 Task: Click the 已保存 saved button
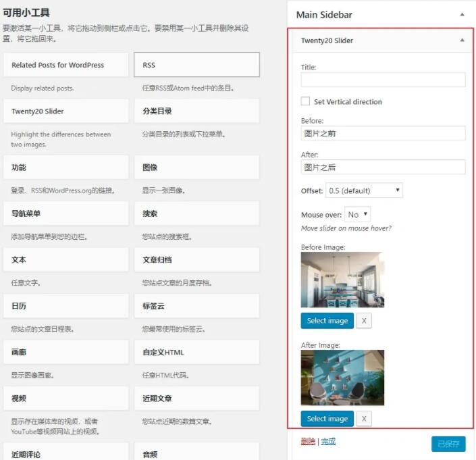tap(448, 444)
